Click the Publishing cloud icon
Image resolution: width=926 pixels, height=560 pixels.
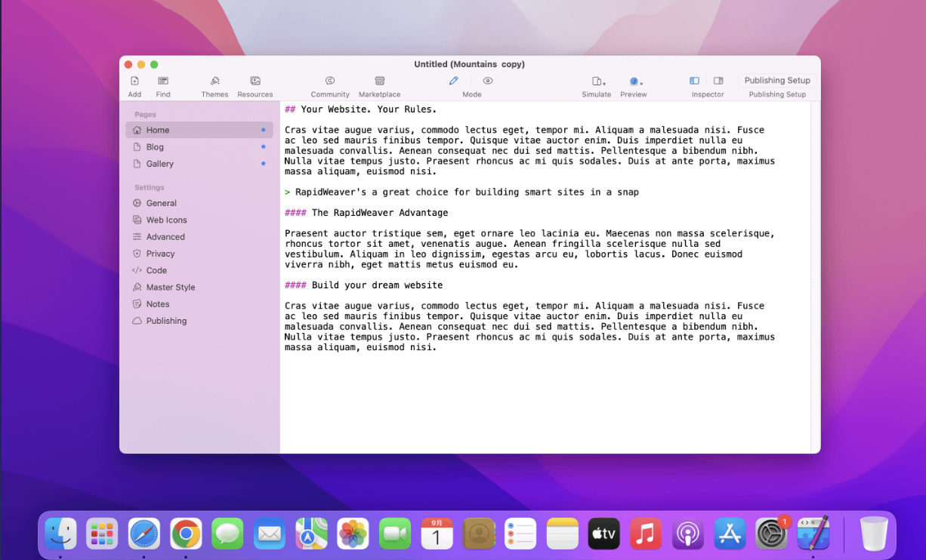(x=137, y=321)
